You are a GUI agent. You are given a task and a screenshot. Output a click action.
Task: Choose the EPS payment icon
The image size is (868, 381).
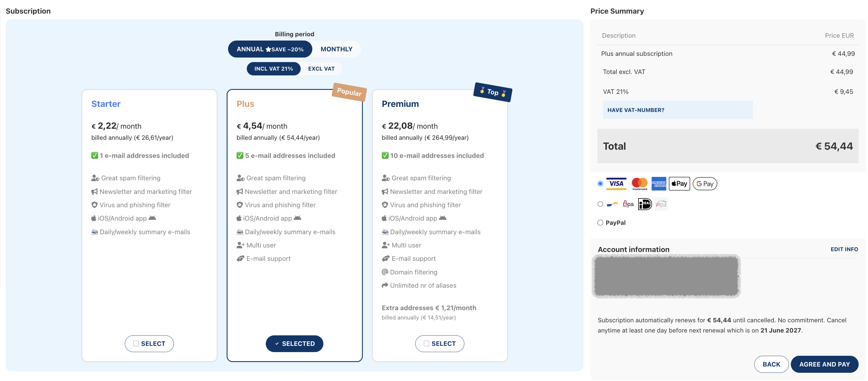(628, 204)
